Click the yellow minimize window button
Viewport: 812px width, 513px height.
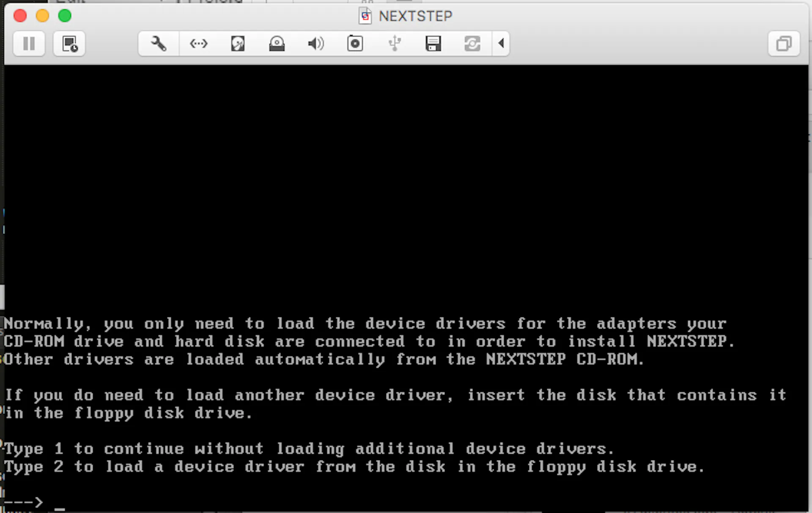(42, 16)
